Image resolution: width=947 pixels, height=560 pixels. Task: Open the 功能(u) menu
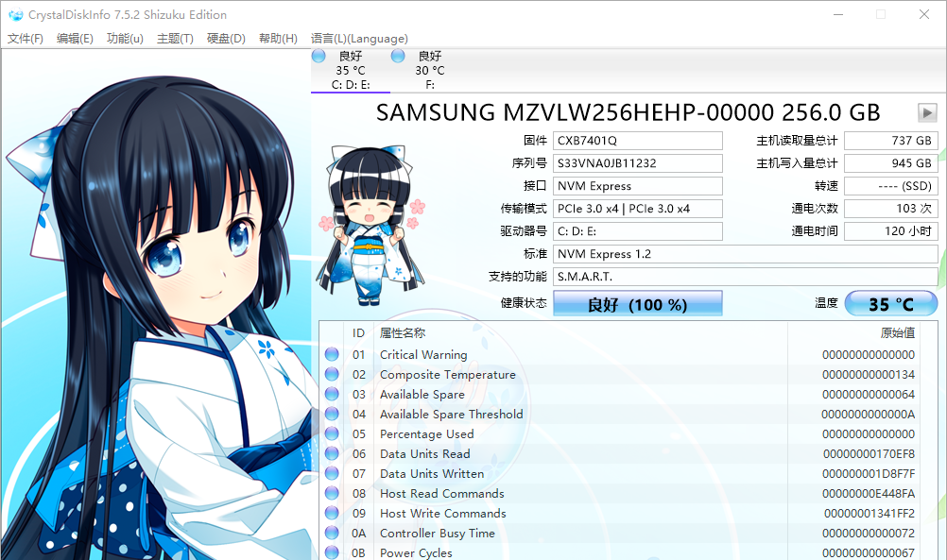point(124,39)
